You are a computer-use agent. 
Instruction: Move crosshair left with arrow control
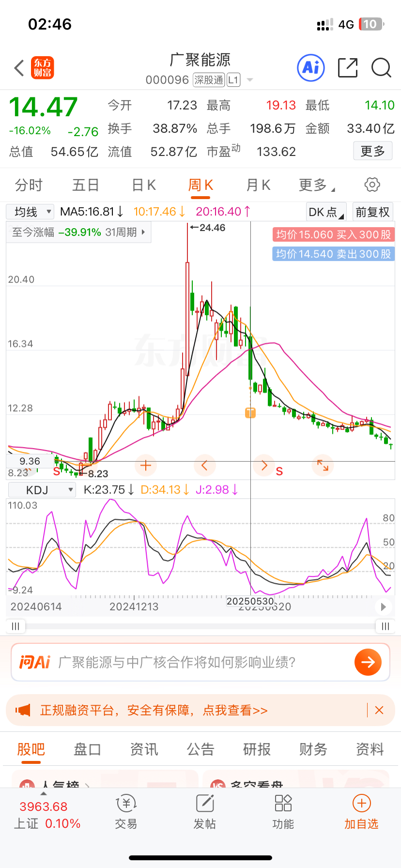click(x=204, y=466)
